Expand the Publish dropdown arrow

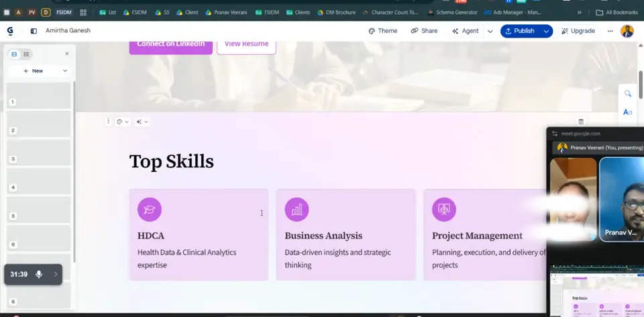click(x=546, y=32)
